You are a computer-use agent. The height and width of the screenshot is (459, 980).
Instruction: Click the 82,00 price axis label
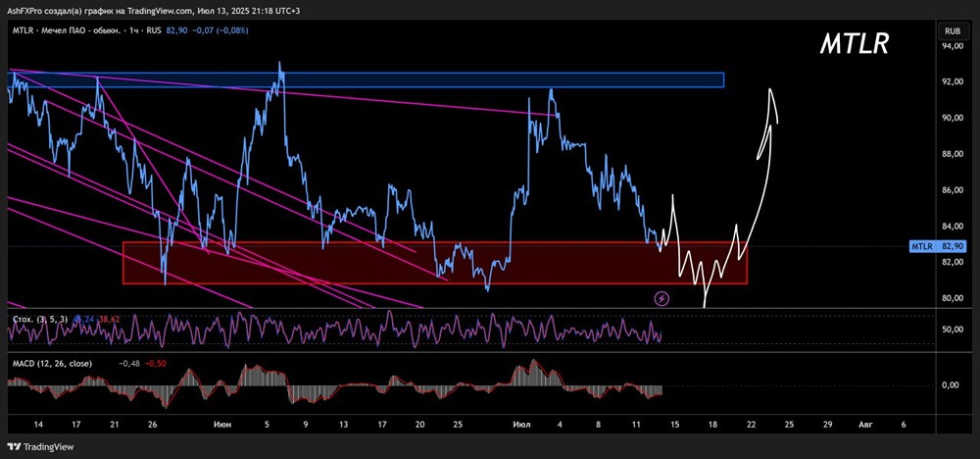click(x=954, y=262)
